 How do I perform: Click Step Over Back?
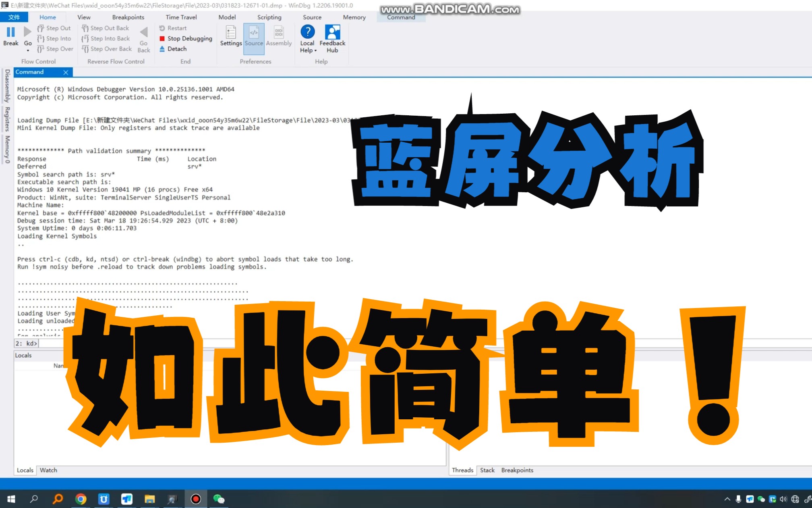(x=107, y=49)
